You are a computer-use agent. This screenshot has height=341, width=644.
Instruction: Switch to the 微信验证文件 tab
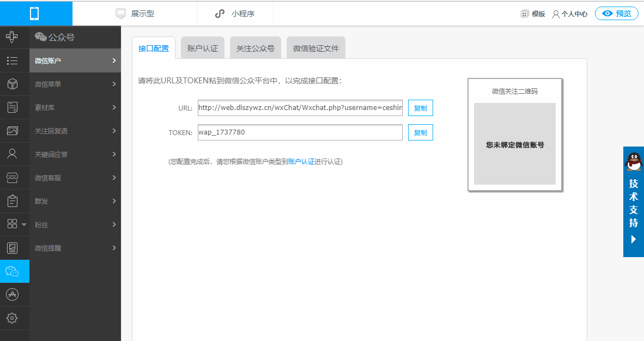point(315,48)
